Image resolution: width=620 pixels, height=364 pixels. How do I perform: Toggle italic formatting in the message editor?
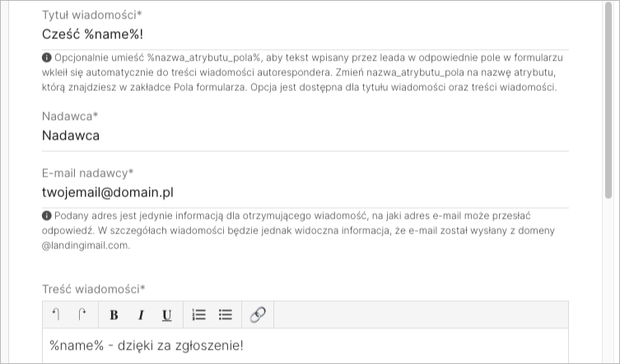pyautogui.click(x=140, y=315)
